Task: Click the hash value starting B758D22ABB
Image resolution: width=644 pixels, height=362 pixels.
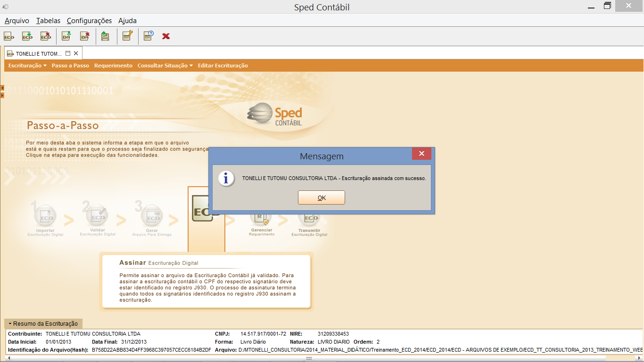Action: coord(151,350)
